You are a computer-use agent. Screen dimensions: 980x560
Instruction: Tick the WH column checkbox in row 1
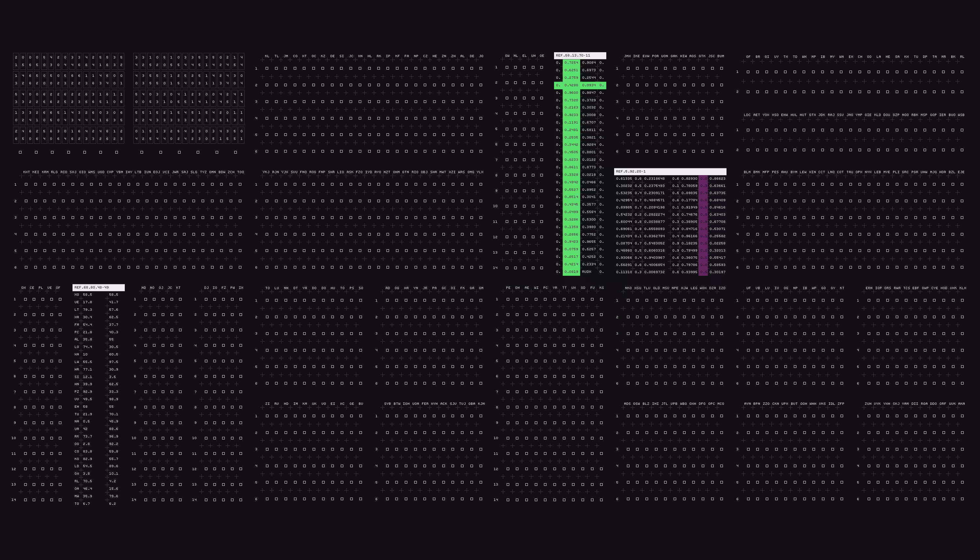pyautogui.click(x=804, y=72)
